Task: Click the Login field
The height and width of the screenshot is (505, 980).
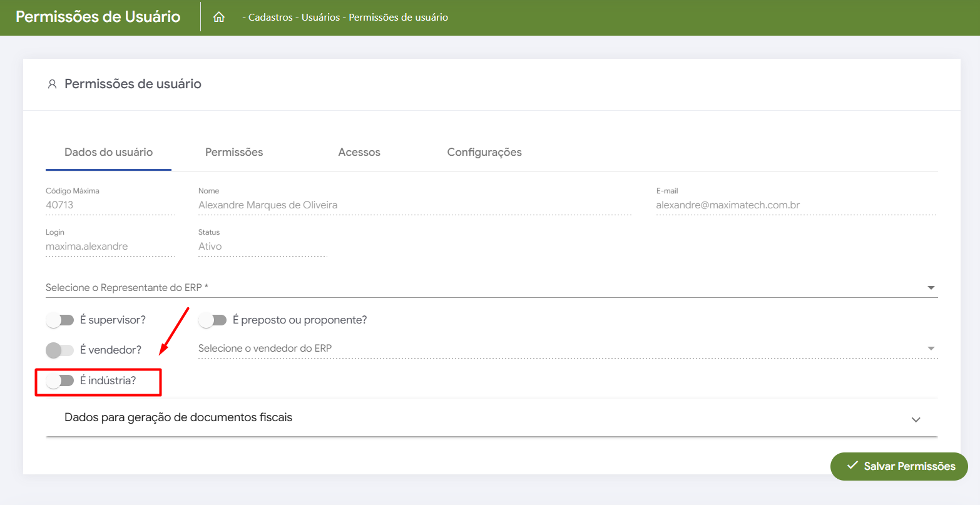Action: click(110, 247)
